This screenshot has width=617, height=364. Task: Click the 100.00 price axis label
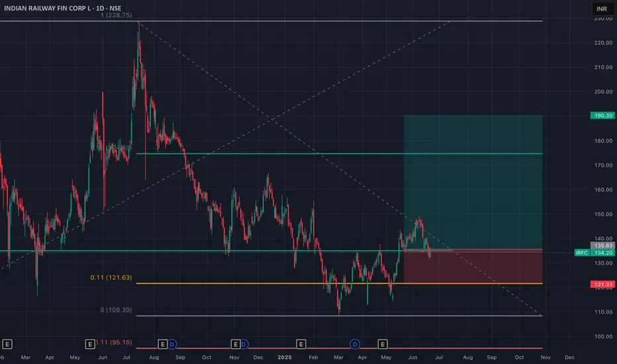tap(603, 336)
